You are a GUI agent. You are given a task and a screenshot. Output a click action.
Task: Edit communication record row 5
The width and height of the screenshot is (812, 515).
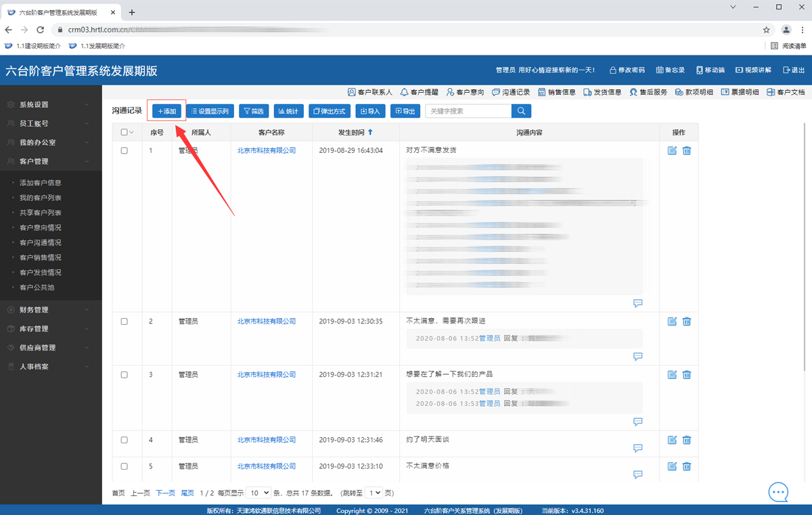click(672, 466)
